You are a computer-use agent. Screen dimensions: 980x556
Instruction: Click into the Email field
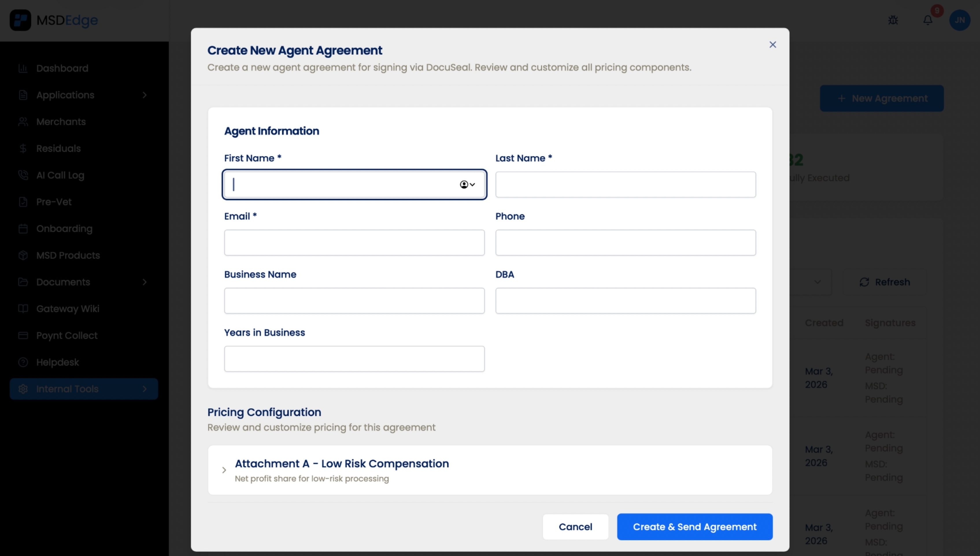tap(354, 243)
